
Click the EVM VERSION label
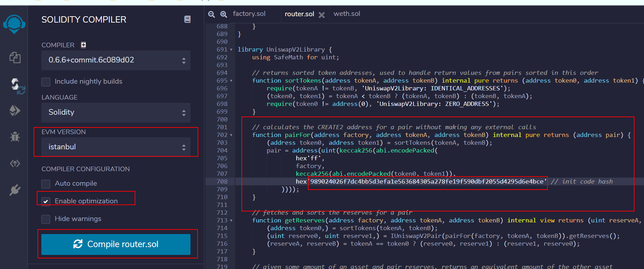[64, 132]
